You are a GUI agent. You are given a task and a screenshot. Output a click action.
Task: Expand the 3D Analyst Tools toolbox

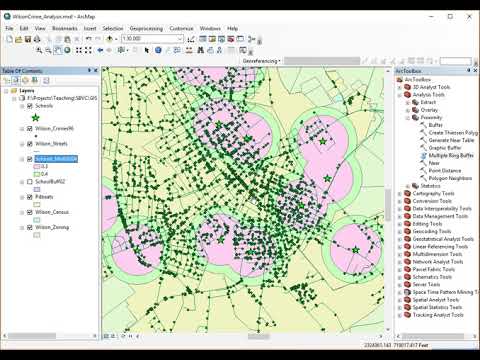(x=400, y=87)
